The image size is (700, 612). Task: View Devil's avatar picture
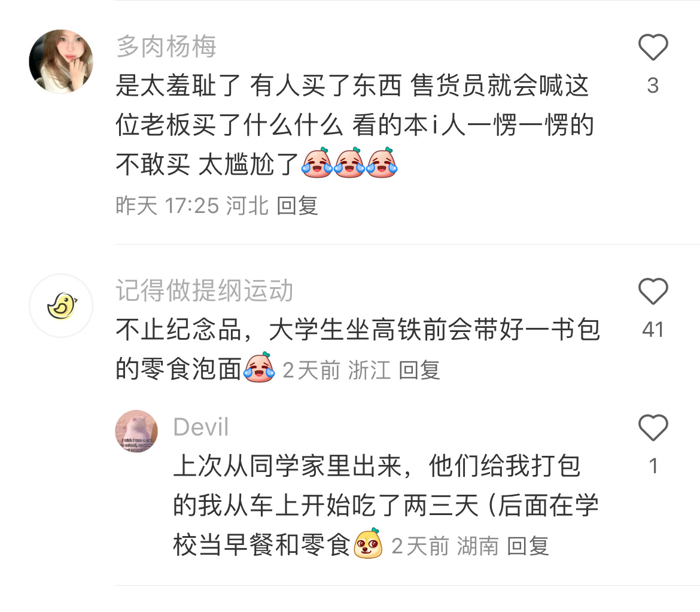point(136,431)
